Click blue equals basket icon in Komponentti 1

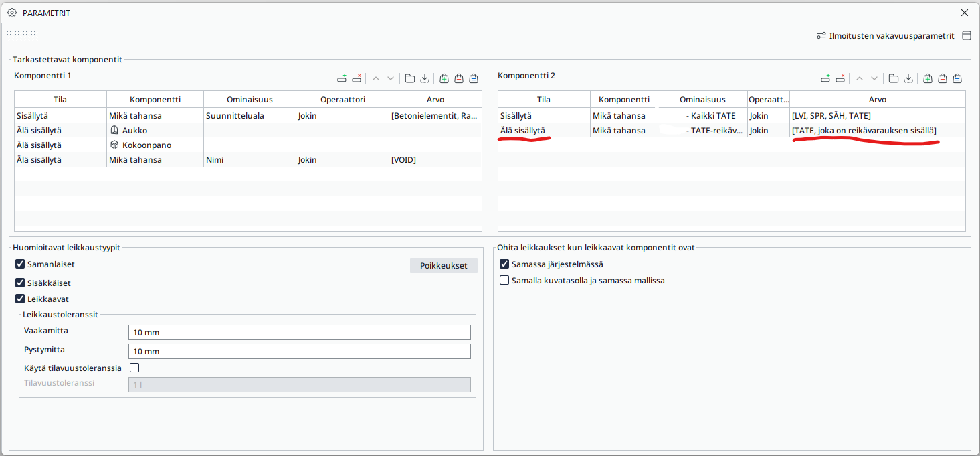[474, 78]
